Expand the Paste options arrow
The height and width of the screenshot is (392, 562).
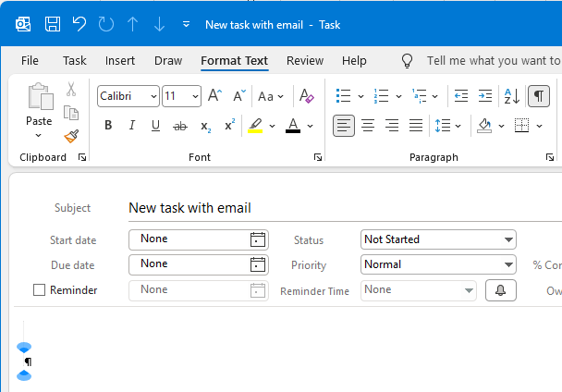[38, 136]
